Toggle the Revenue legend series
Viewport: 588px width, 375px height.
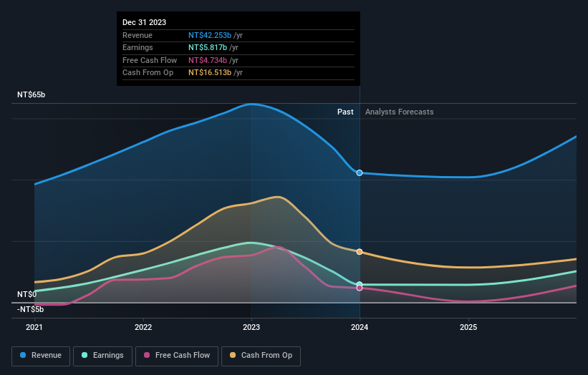pyautogui.click(x=41, y=356)
